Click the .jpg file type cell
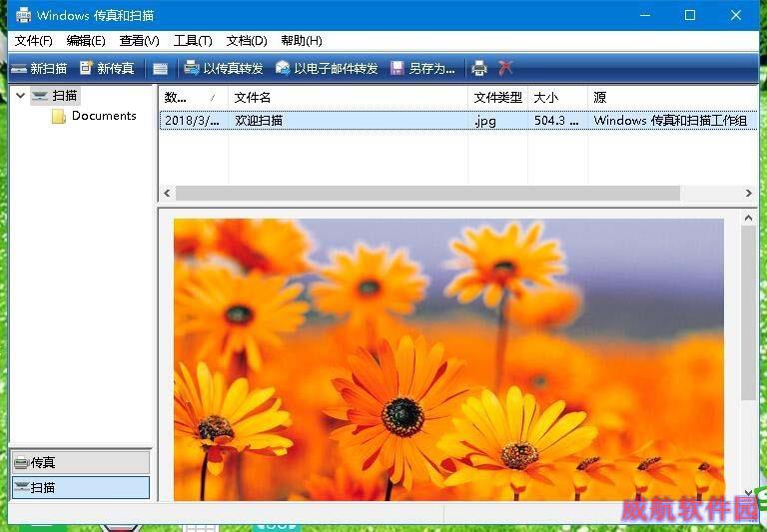 [x=485, y=121]
